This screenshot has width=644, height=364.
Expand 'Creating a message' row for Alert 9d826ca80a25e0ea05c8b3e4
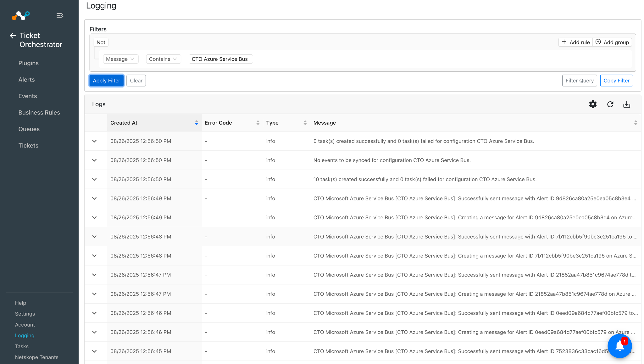[94, 218]
